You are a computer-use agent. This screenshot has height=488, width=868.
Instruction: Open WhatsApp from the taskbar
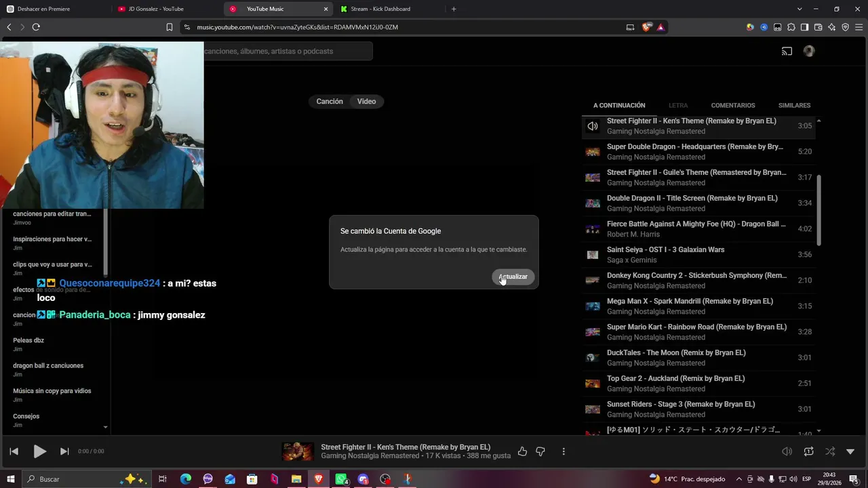tap(341, 479)
